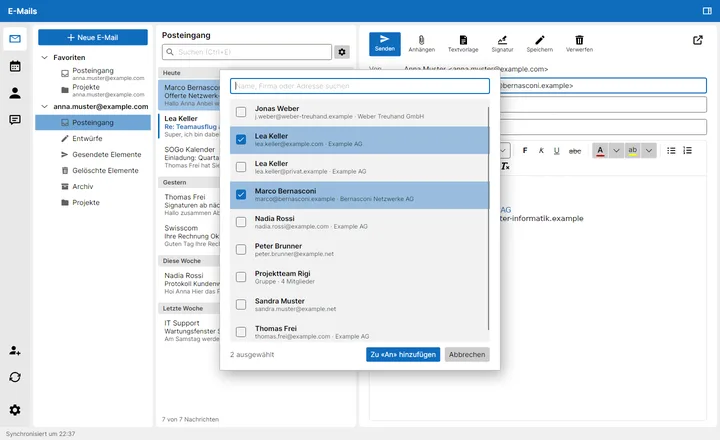Check the Jonas Weber checkbox
The width and height of the screenshot is (720, 440).
(x=241, y=112)
